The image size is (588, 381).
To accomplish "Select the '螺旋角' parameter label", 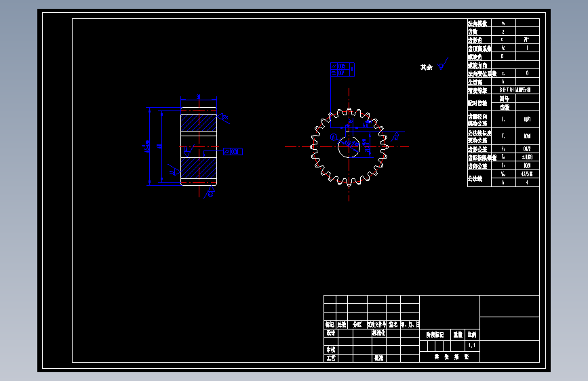I will pos(475,57).
